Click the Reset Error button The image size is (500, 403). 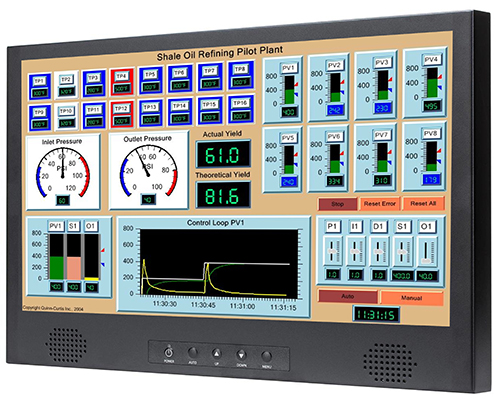(x=380, y=204)
